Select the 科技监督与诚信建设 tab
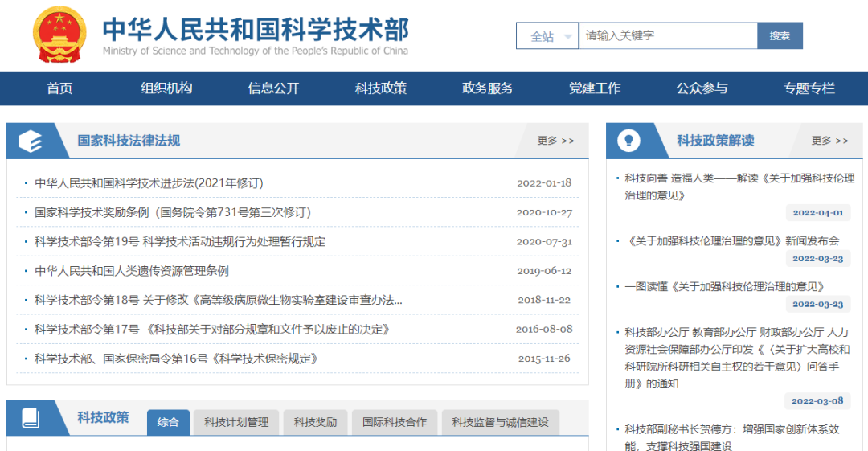The width and height of the screenshot is (868, 451). click(x=501, y=422)
